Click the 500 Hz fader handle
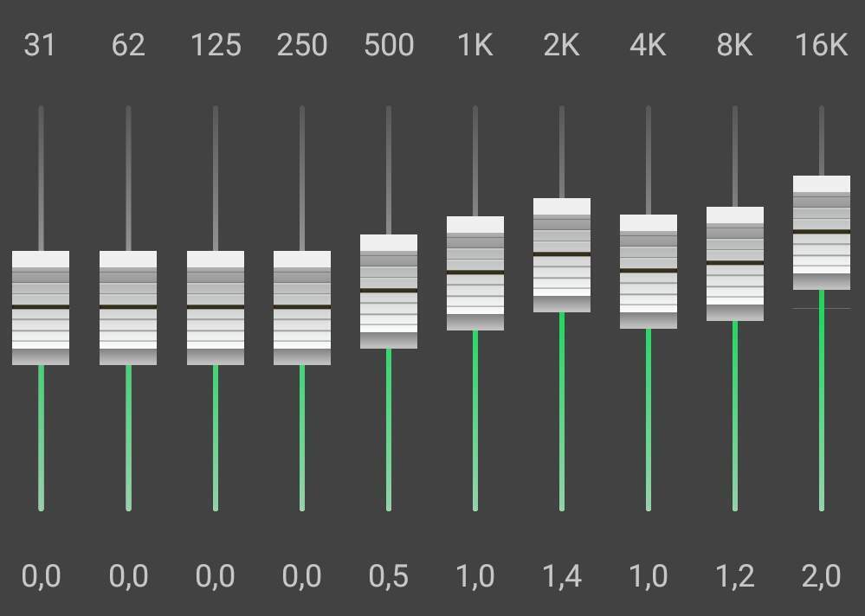This screenshot has height=616, width=865. [x=389, y=291]
